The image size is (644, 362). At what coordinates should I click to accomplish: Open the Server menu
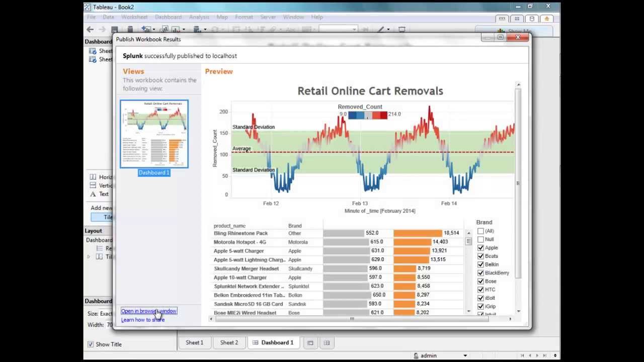[x=268, y=17]
